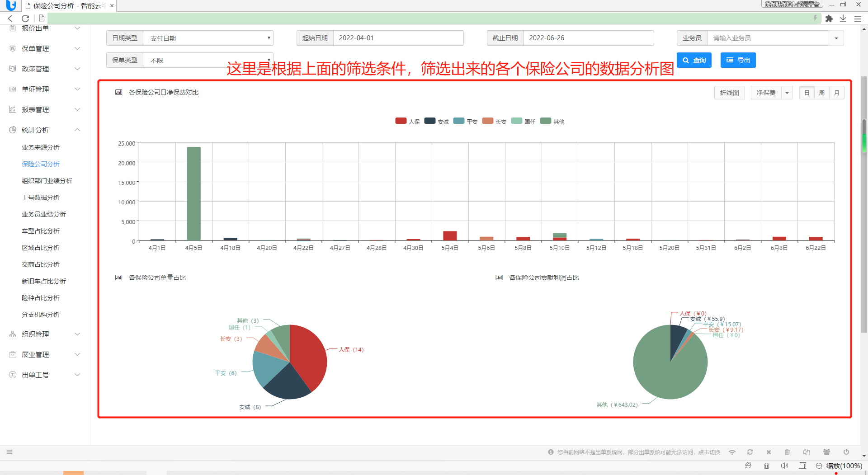Switch chart granularity to 月

click(x=837, y=93)
